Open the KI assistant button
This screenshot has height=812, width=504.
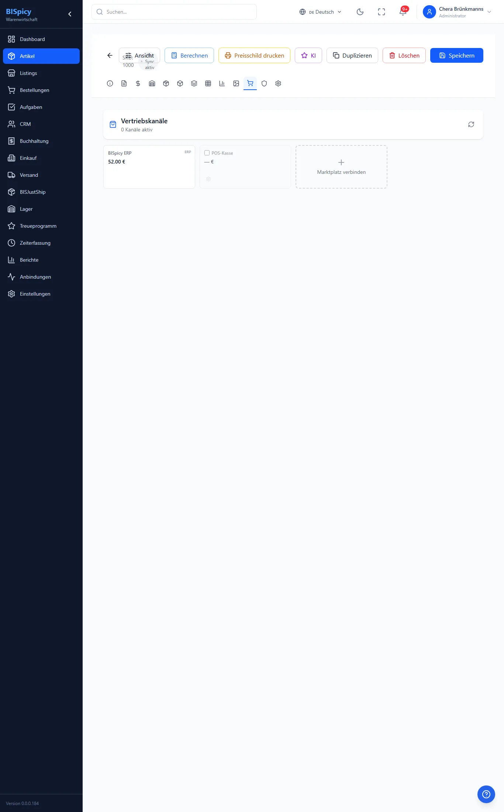(x=308, y=55)
